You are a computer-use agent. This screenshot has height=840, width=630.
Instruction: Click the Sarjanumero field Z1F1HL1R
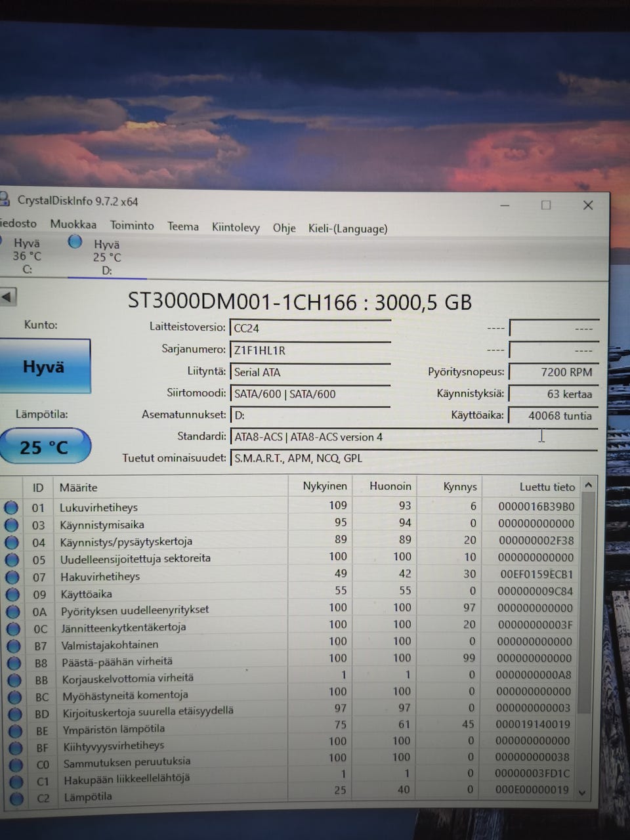pyautogui.click(x=310, y=350)
